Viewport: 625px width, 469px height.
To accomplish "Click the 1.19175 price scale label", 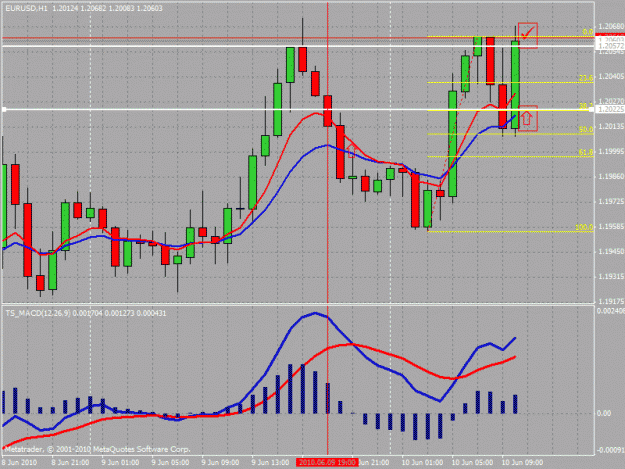I will (x=611, y=301).
